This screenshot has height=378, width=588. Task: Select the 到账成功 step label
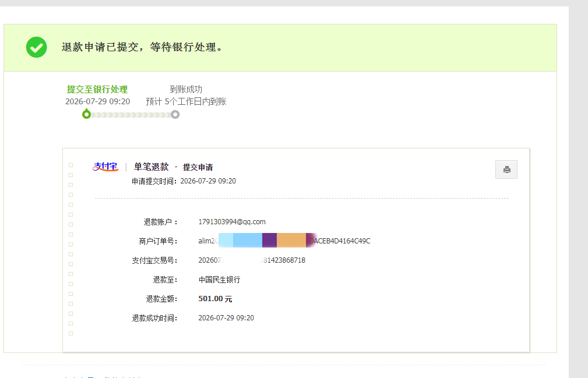click(x=186, y=90)
